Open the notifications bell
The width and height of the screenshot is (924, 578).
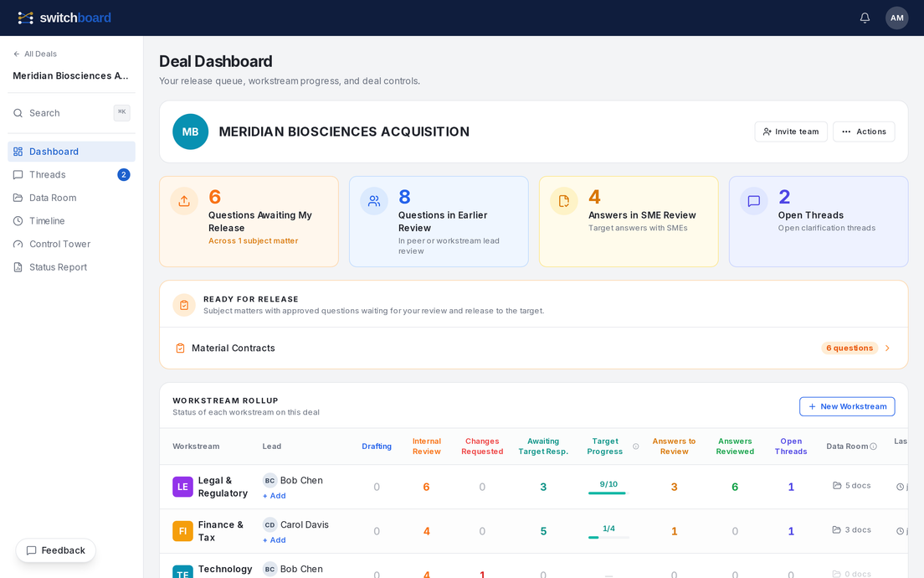(x=865, y=18)
